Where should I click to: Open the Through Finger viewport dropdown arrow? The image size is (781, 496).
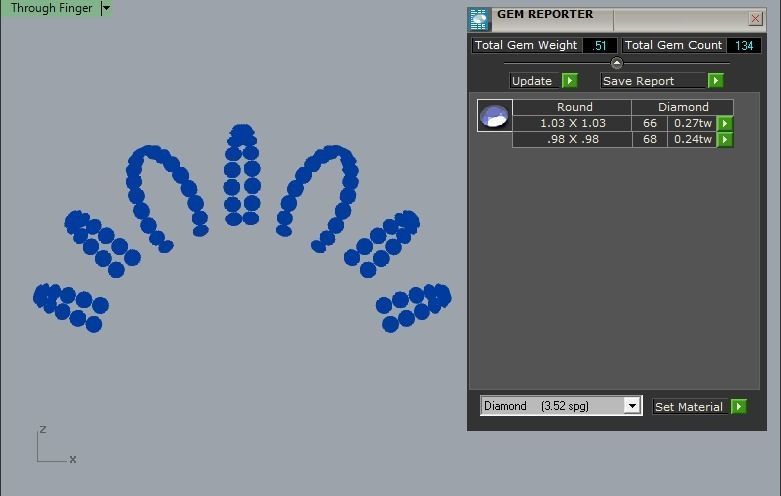click(106, 8)
